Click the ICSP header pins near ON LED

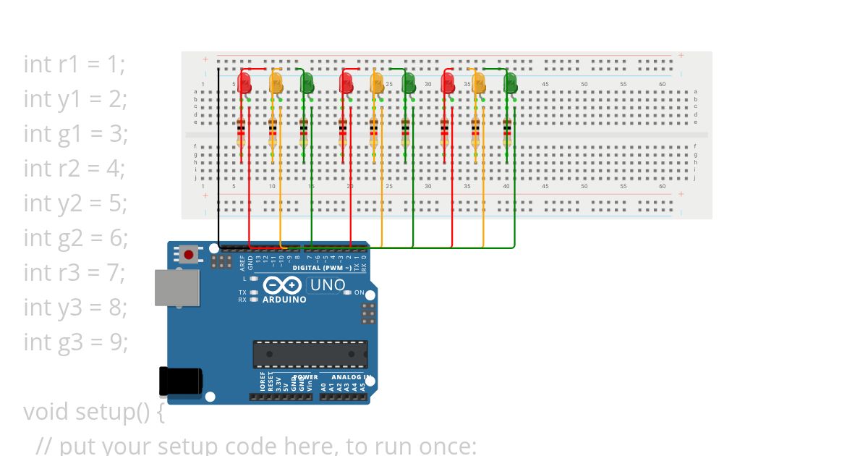click(x=367, y=313)
